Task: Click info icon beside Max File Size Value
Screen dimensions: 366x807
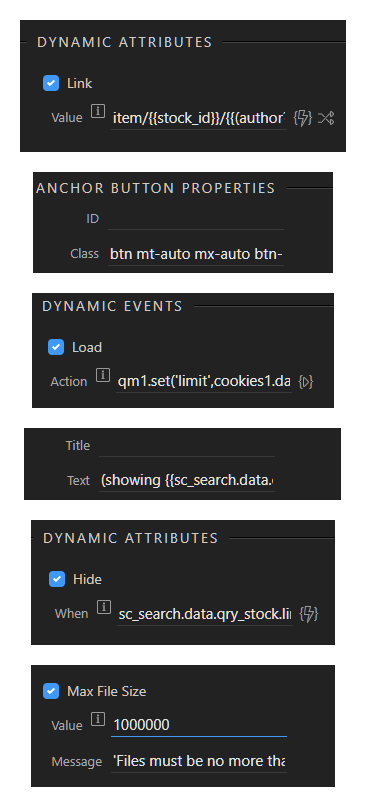Action: click(x=98, y=719)
